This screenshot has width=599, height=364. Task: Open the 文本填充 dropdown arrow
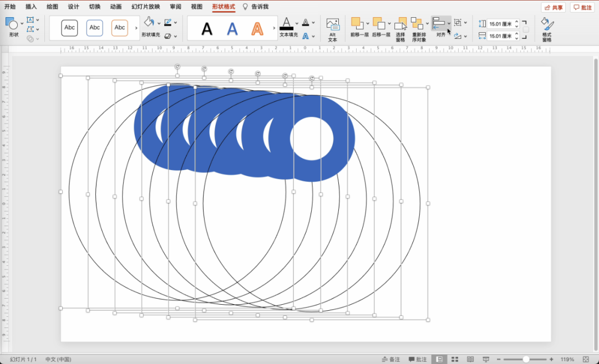297,23
